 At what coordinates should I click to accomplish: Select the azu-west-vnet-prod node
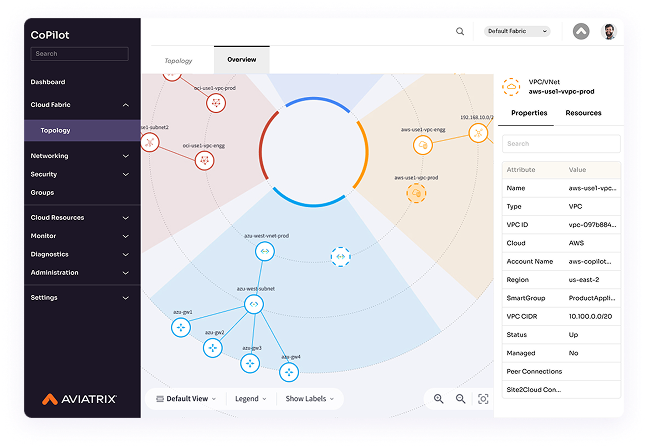(264, 251)
